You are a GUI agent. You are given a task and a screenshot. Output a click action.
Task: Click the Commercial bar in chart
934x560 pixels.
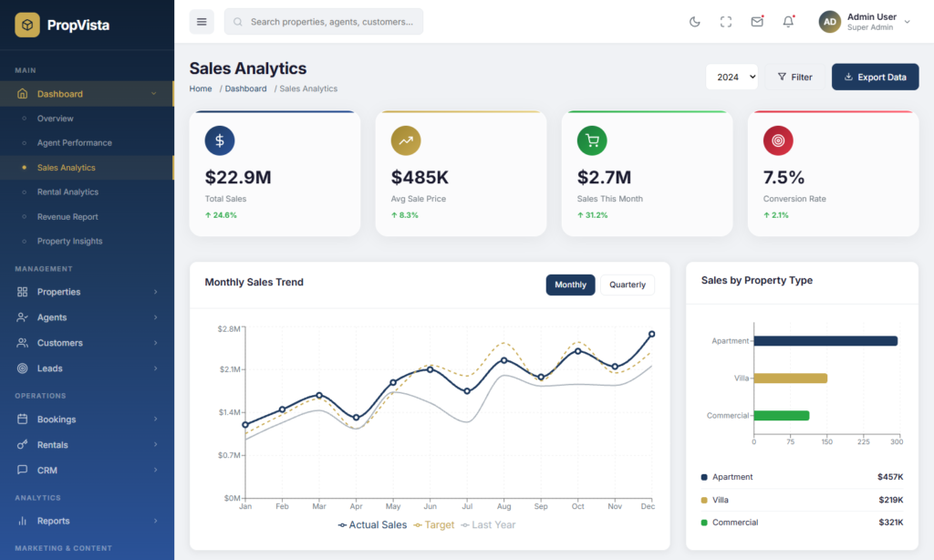[782, 416]
